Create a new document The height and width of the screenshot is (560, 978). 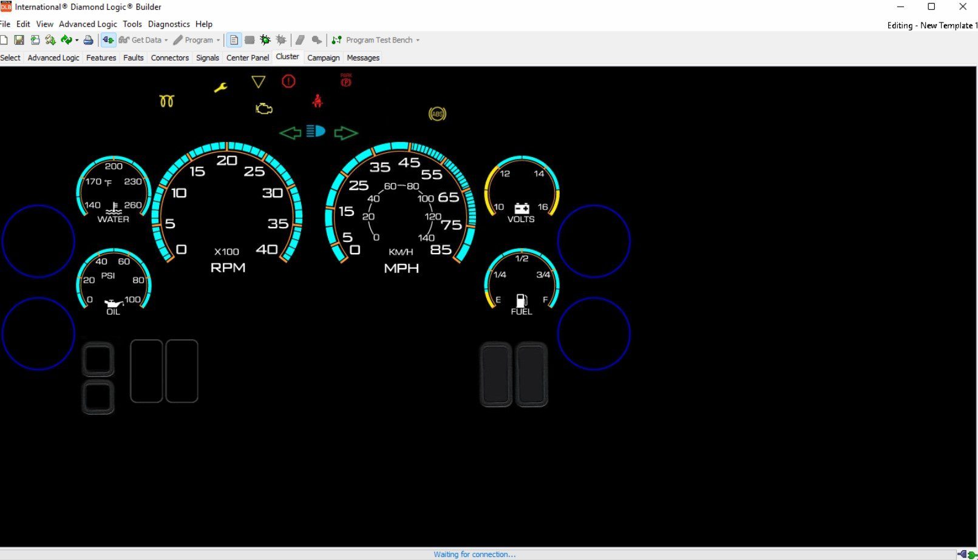point(4,40)
